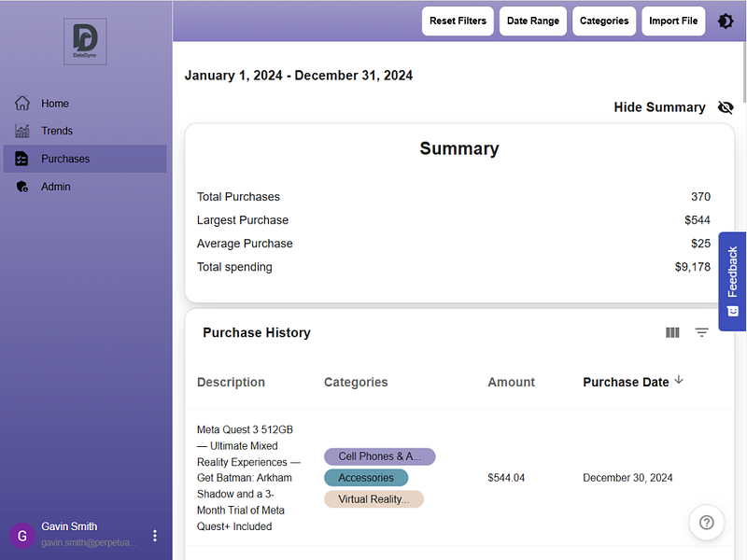Sort by Purchase Date column header
This screenshot has width=747, height=560.
tap(626, 383)
